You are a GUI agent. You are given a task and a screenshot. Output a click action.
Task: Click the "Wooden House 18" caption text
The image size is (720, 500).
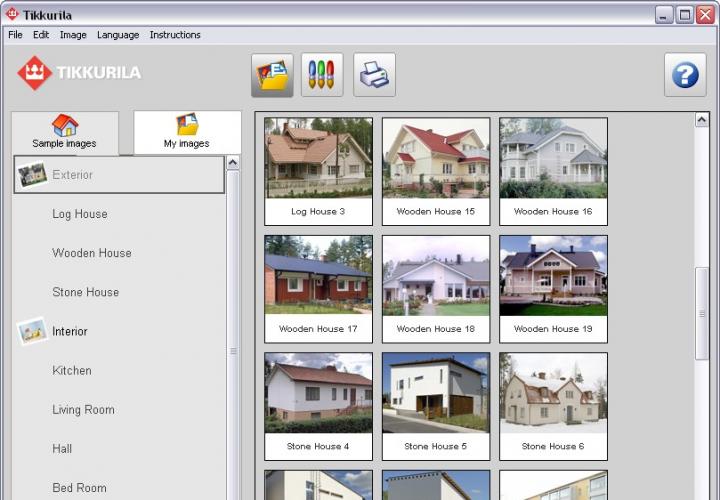(x=435, y=329)
